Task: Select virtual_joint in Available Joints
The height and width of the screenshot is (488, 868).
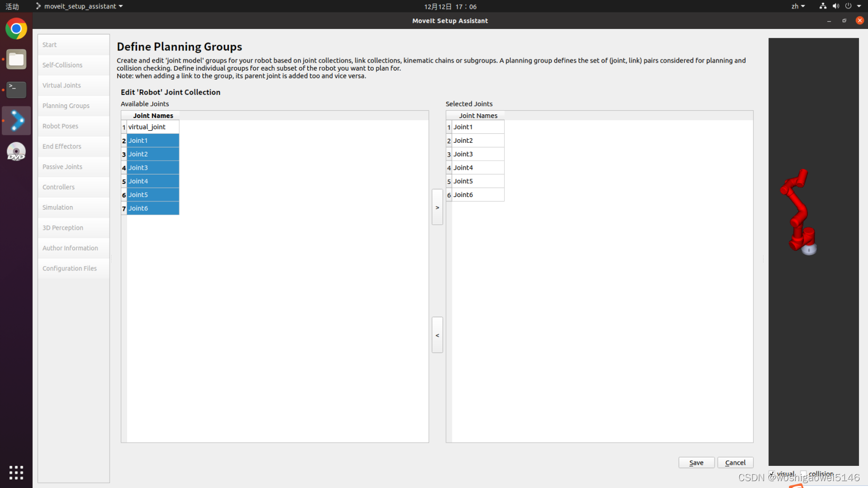Action: tap(153, 127)
